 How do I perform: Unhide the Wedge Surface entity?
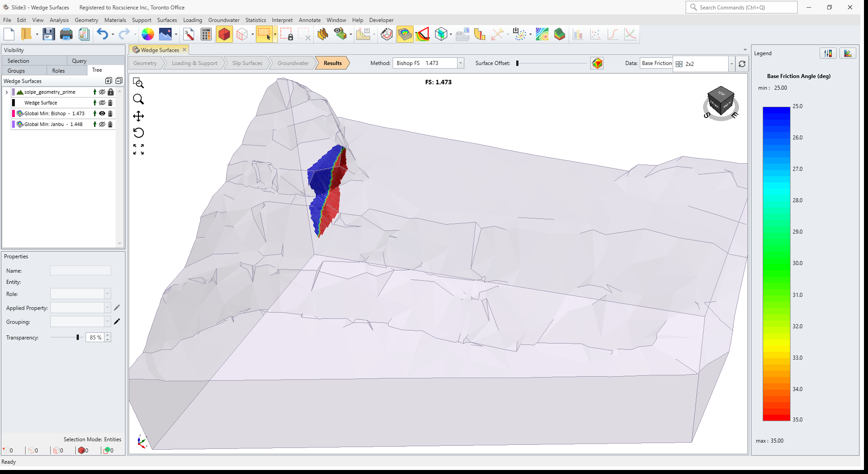coord(102,103)
